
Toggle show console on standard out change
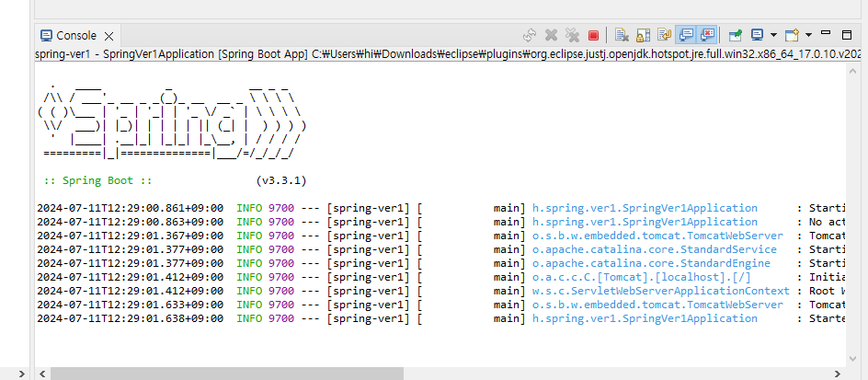click(686, 36)
